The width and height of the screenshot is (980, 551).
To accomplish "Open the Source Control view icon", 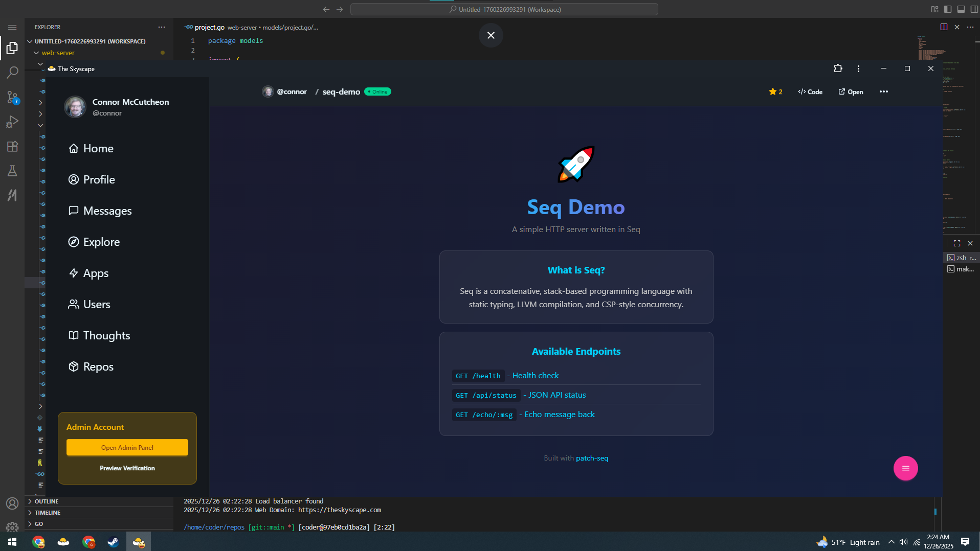I will [12, 97].
